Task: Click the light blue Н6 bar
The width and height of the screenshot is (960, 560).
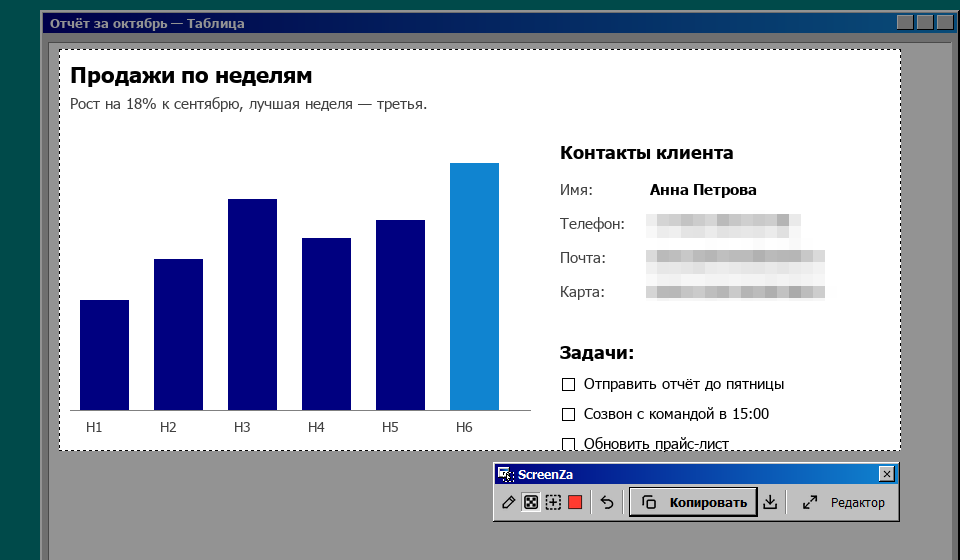Action: 474,286
